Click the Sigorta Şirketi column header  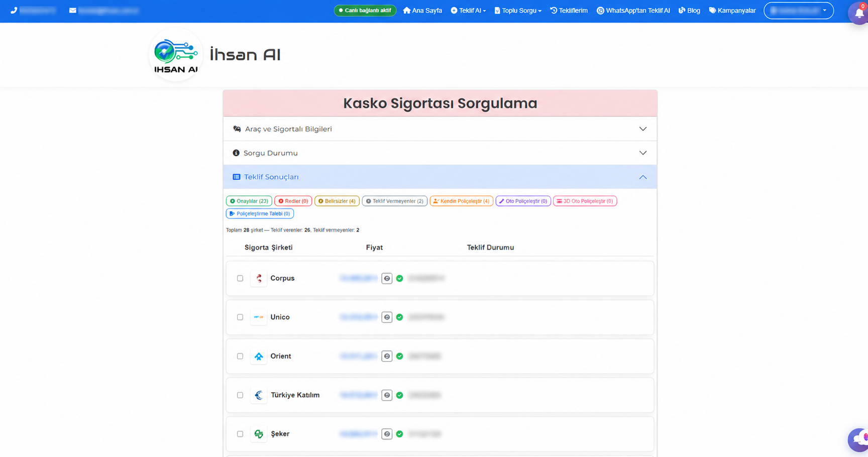pos(269,248)
